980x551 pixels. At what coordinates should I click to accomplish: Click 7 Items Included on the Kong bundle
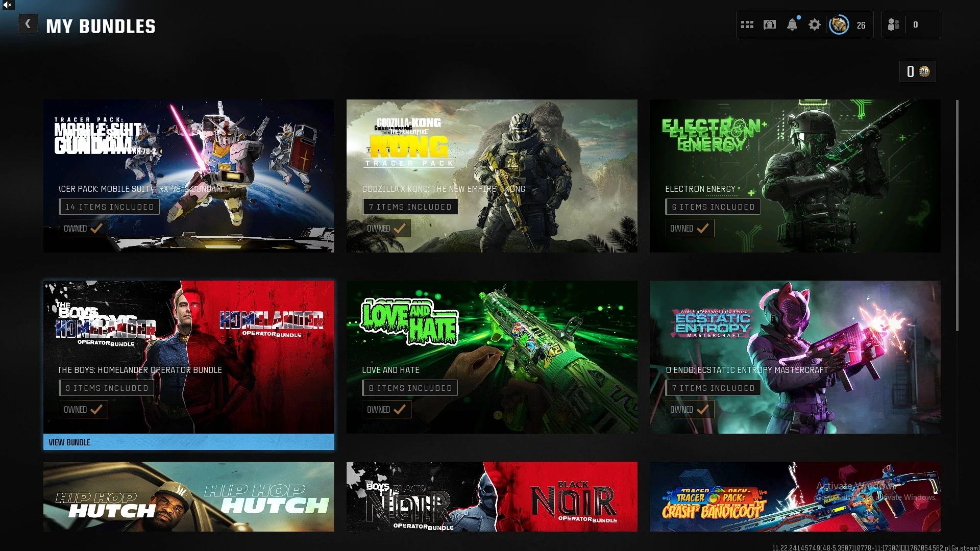point(410,207)
